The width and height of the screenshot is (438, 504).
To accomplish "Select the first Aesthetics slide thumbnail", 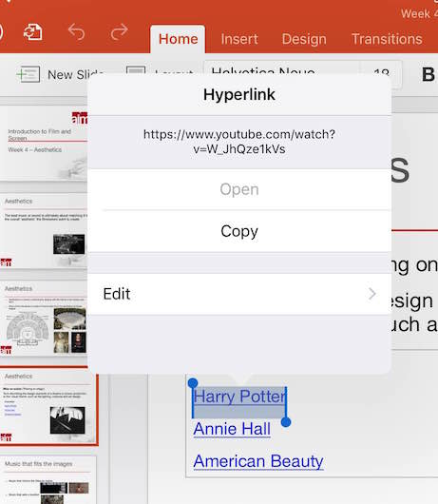I will tap(44, 231).
